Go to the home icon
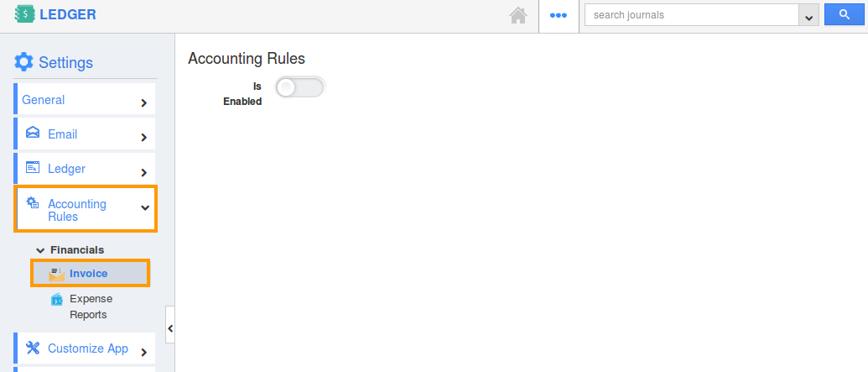868x372 pixels. click(518, 15)
